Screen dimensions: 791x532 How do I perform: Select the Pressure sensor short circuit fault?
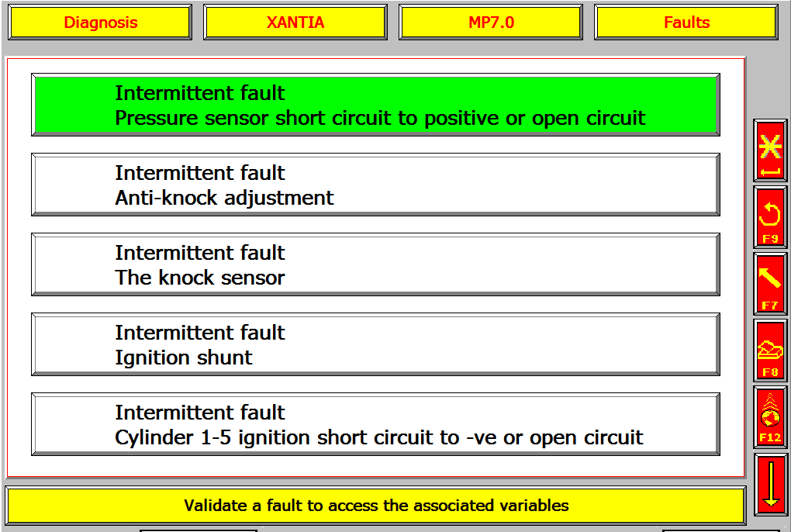click(x=375, y=105)
